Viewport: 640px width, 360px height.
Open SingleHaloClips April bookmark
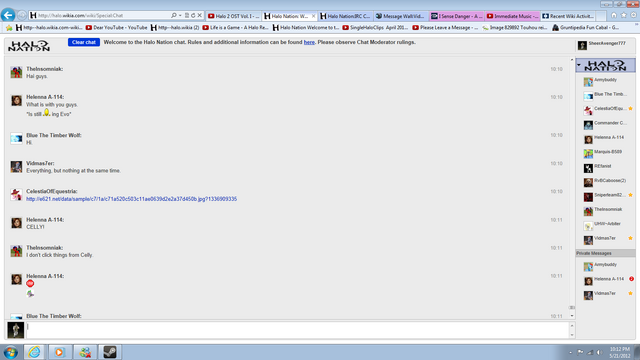click(376, 28)
